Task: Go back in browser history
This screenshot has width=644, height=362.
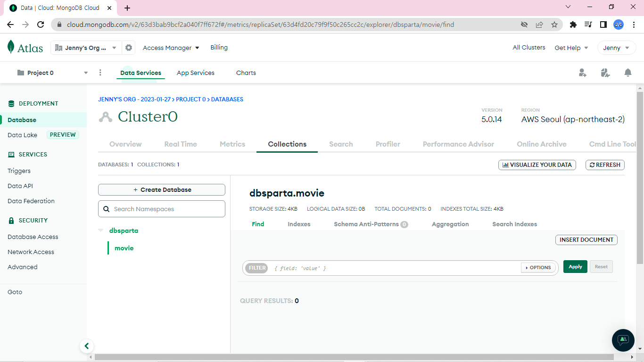Action: tap(10, 25)
